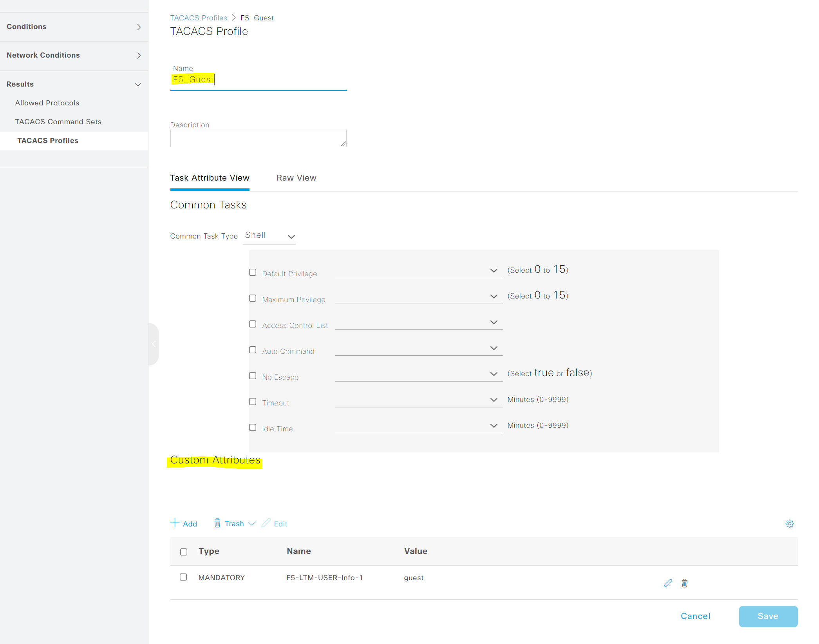The width and height of the screenshot is (819, 644).
Task: Select all custom attributes via header checkbox
Action: [184, 552]
